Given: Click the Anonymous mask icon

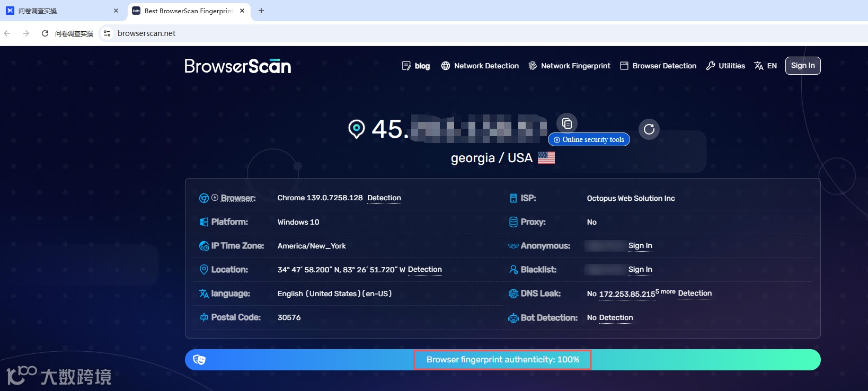Looking at the screenshot, I should 513,246.
